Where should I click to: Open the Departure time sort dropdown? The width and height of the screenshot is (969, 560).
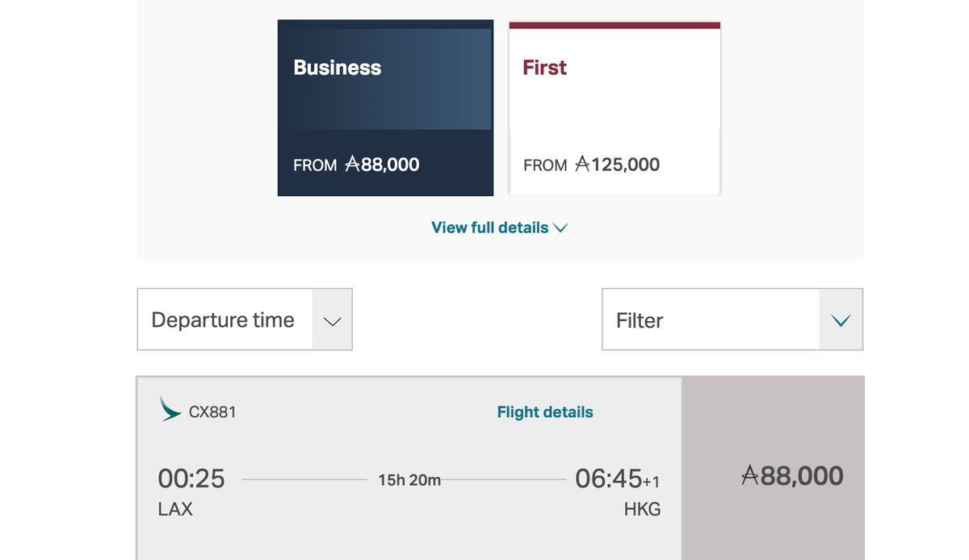pyautogui.click(x=224, y=320)
